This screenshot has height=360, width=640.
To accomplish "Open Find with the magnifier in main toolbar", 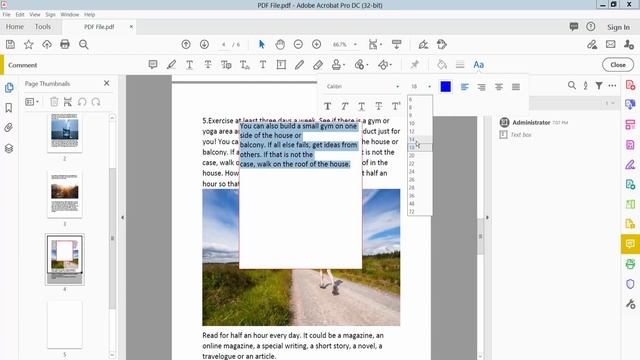I will point(84,44).
